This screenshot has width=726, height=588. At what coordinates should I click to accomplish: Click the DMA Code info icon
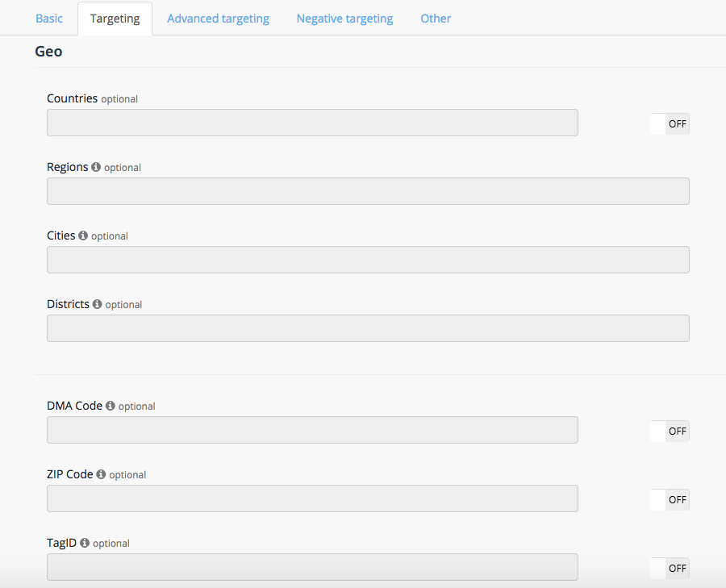(x=111, y=406)
